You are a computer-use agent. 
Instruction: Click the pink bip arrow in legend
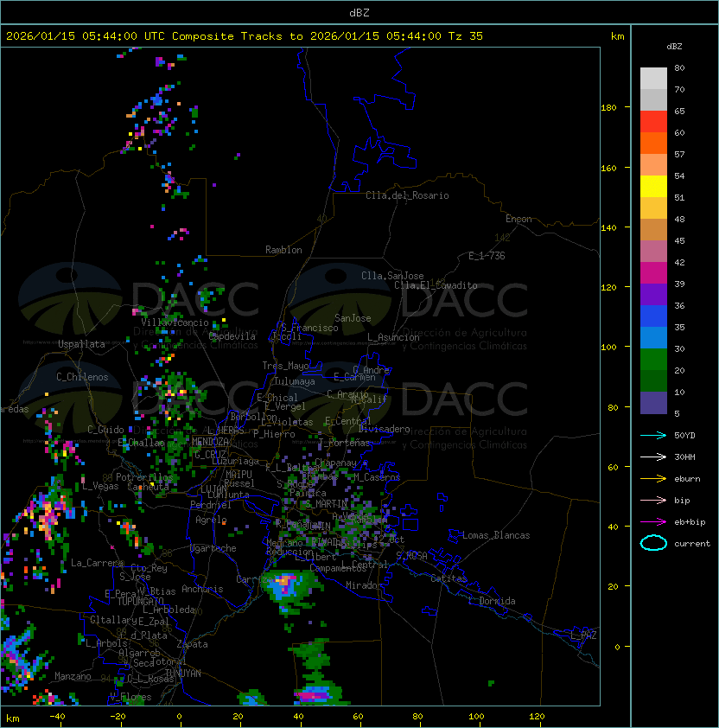653,500
